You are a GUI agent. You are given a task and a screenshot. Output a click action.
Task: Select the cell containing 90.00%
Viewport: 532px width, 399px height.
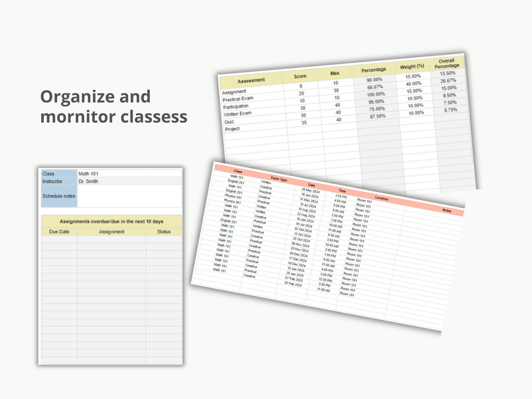click(x=375, y=79)
